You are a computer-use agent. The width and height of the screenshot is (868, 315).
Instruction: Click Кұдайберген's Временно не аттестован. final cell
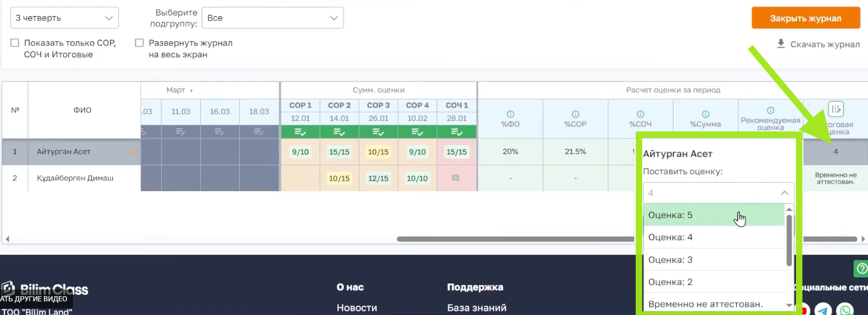pyautogui.click(x=835, y=178)
